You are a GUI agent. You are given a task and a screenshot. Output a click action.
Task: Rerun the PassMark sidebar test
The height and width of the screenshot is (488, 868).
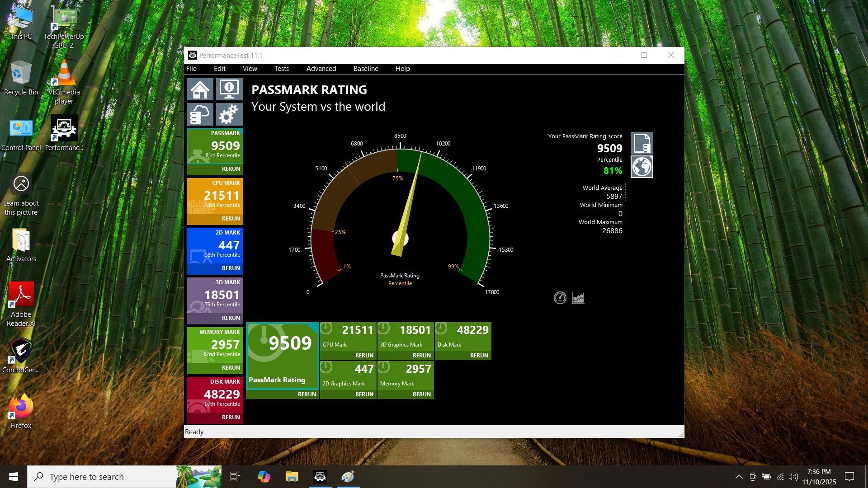[x=231, y=169]
